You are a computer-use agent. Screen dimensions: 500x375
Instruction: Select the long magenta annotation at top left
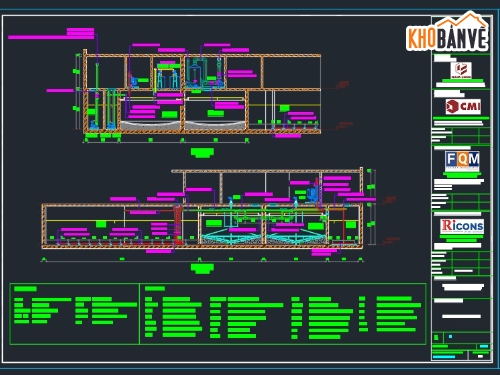[x=51, y=37]
